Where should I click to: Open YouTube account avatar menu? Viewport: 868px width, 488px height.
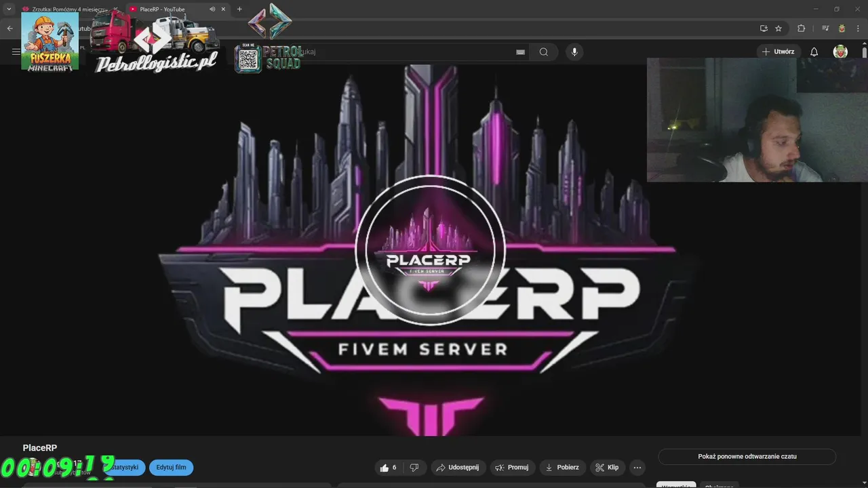840,52
